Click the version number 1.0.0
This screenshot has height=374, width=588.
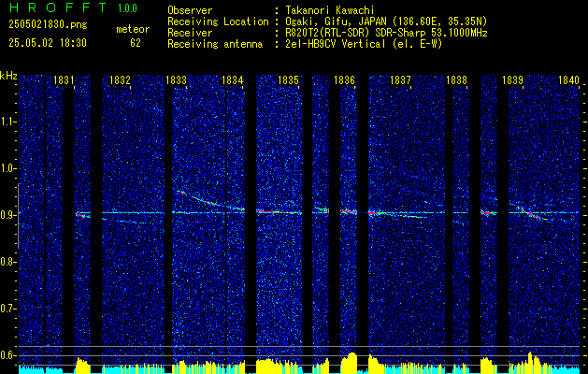[x=127, y=7]
